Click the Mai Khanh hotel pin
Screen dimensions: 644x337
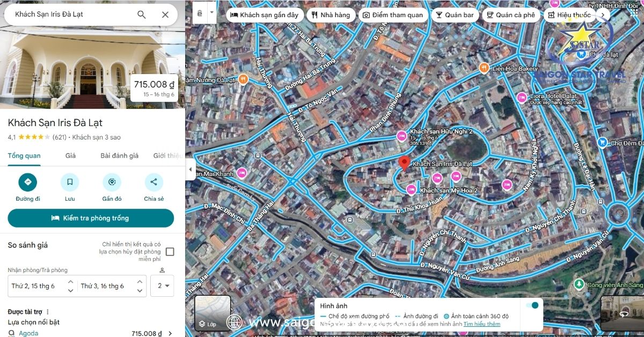[x=241, y=173]
